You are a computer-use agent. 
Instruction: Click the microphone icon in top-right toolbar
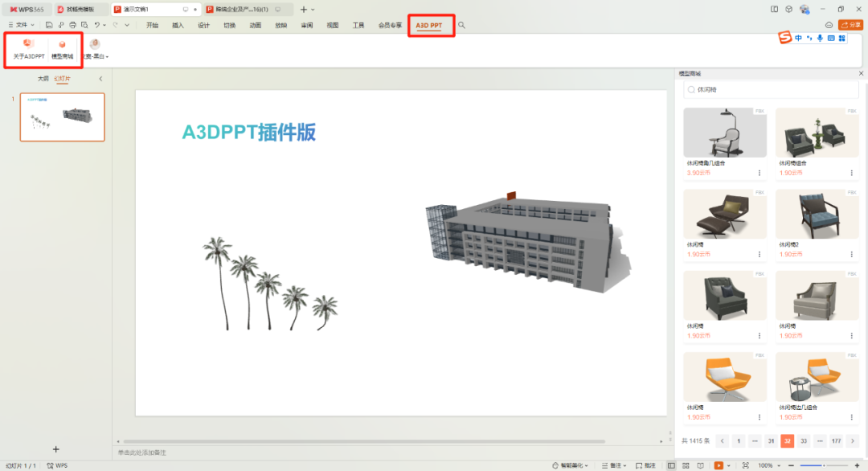820,36
